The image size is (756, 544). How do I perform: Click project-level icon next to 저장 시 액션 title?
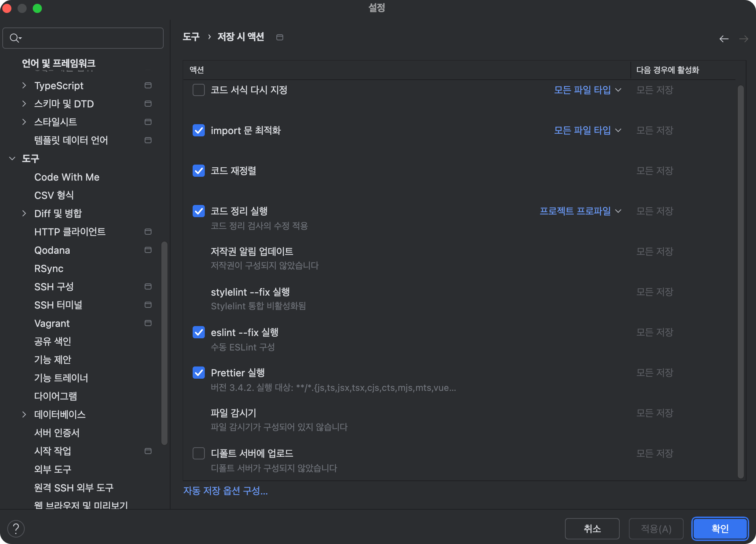click(280, 37)
